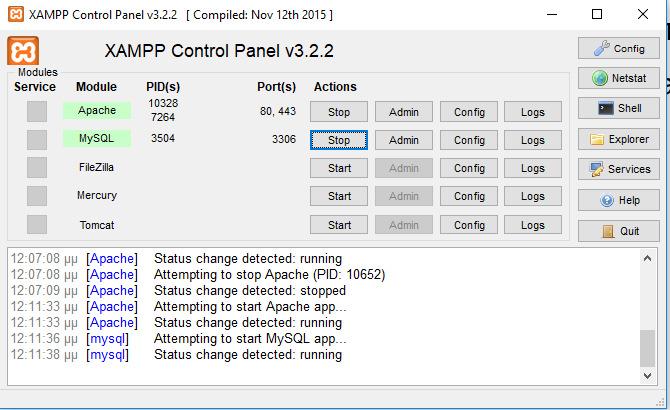This screenshot has height=410, width=670.
Task: Click the greyed-out Tomcat Admin button
Action: point(404,225)
